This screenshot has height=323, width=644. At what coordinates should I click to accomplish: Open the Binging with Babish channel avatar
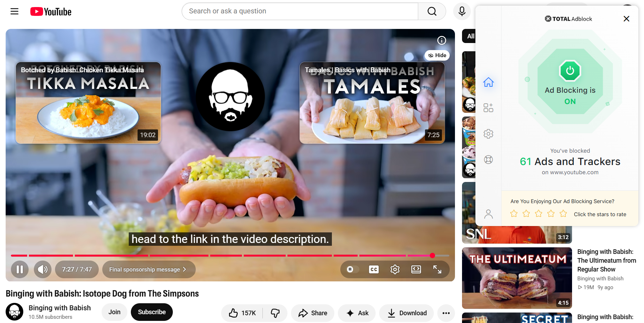tap(14, 312)
